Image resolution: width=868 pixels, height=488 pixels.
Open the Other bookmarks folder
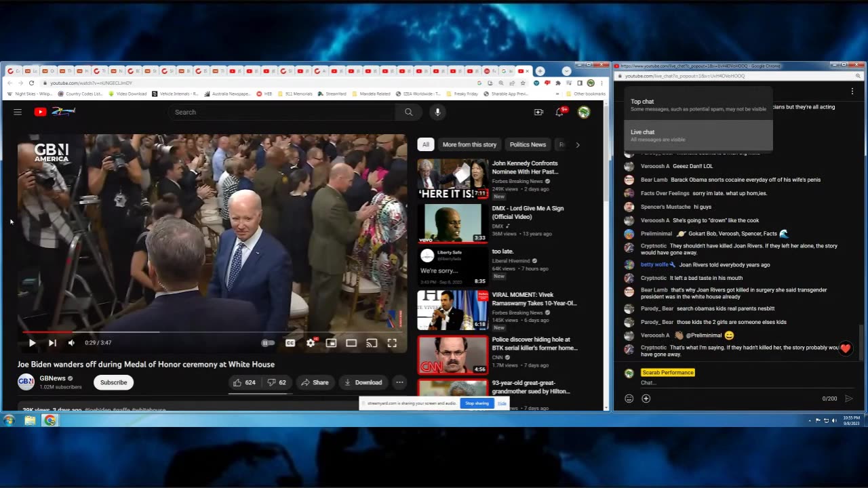585,94
